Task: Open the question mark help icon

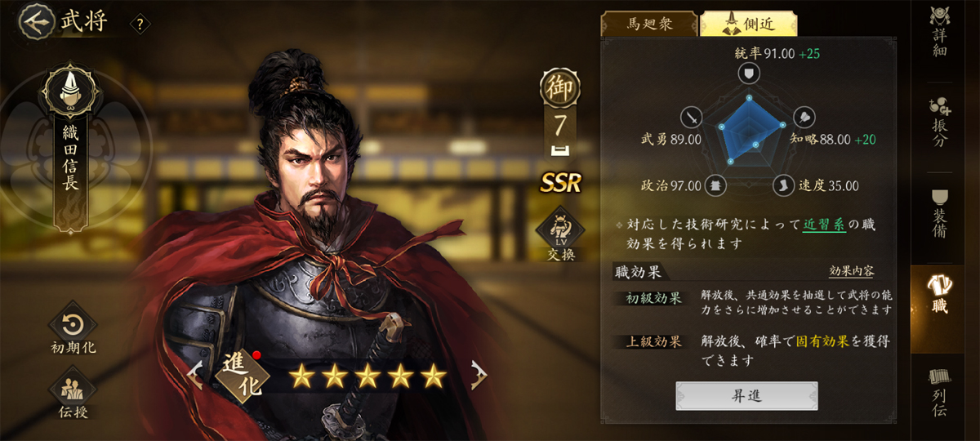Action: pyautogui.click(x=140, y=24)
